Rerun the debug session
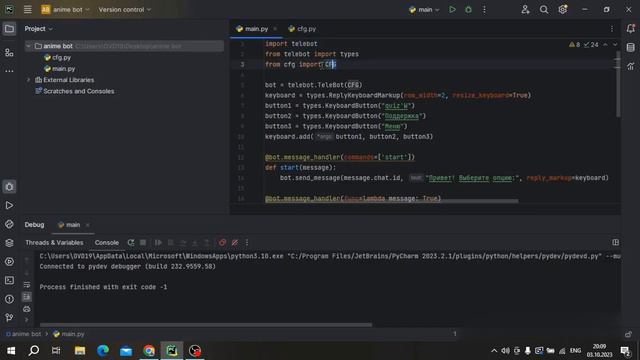The image size is (640, 360). pyautogui.click(x=131, y=242)
